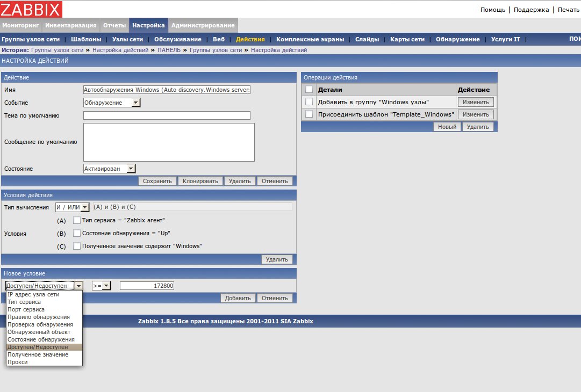Click the Новый operation button
This screenshot has width=581, height=392.
pyautogui.click(x=447, y=127)
